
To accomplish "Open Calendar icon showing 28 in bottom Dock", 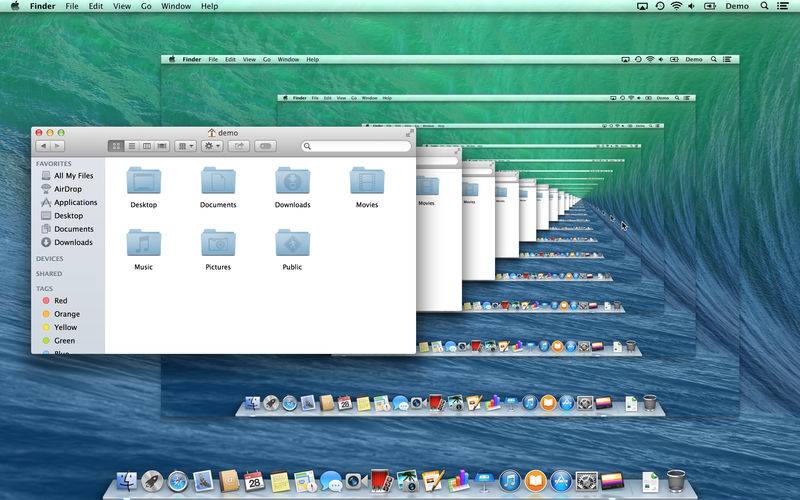I will click(254, 481).
